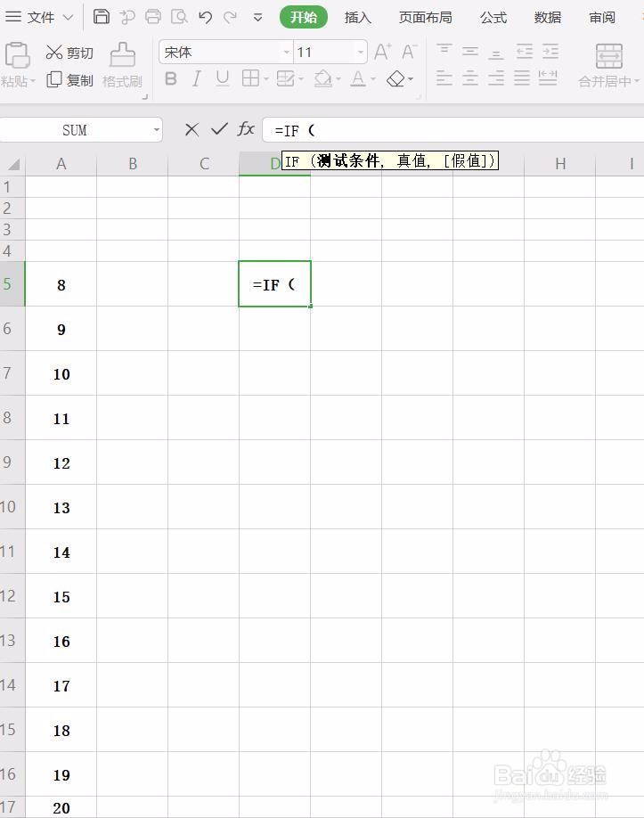644x818 pixels.
Task: Open the SUM name box dropdown
Action: click(x=157, y=130)
